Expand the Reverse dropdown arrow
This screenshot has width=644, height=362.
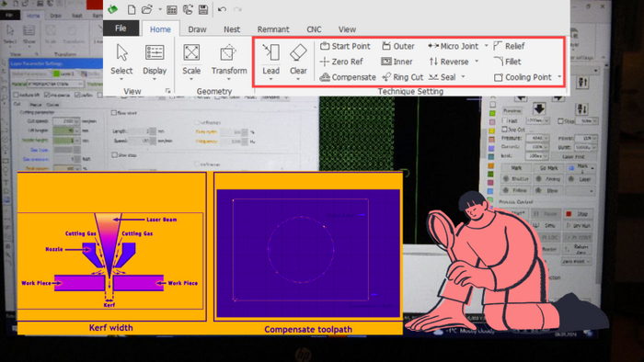[477, 62]
